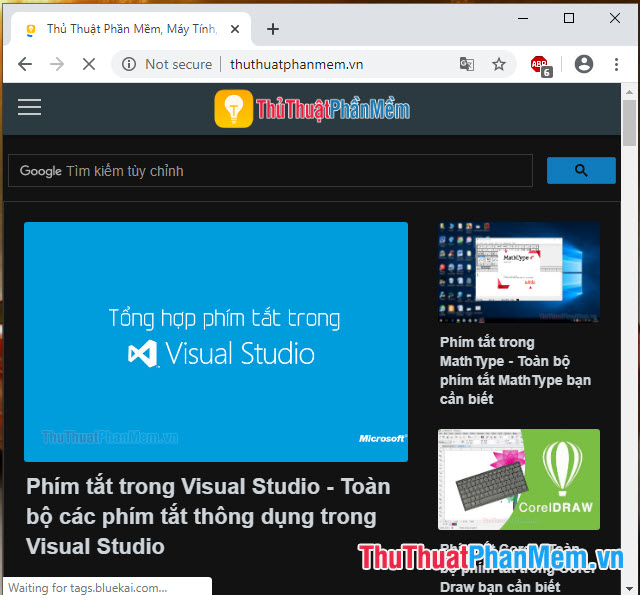Open the Chrome profile avatar
Screen dimensions: 640x595
click(584, 64)
